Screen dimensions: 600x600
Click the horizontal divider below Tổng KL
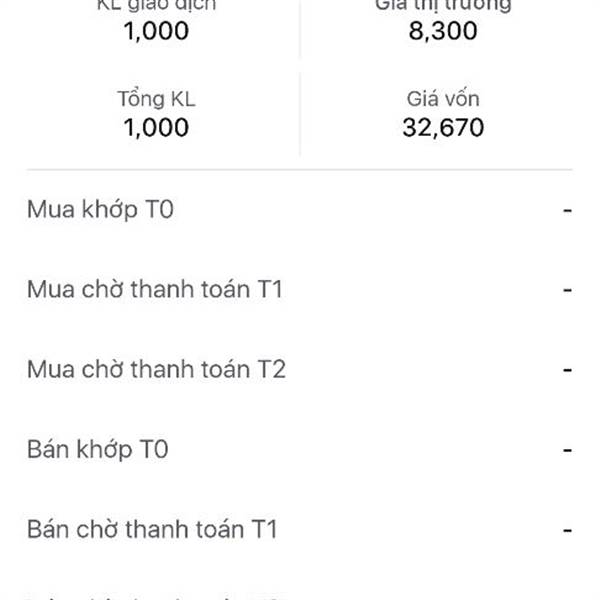(x=300, y=169)
